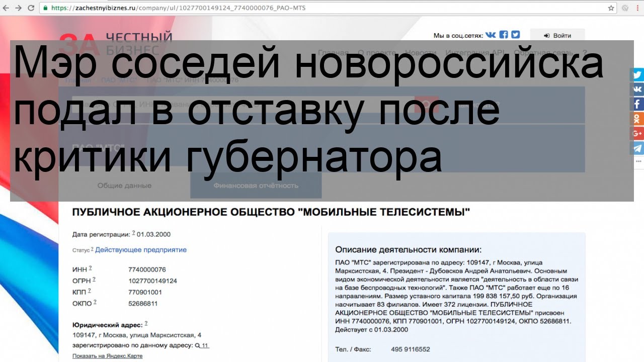Select OGRN value 1027700149124
This screenshot has height=362, width=644.
[152, 281]
